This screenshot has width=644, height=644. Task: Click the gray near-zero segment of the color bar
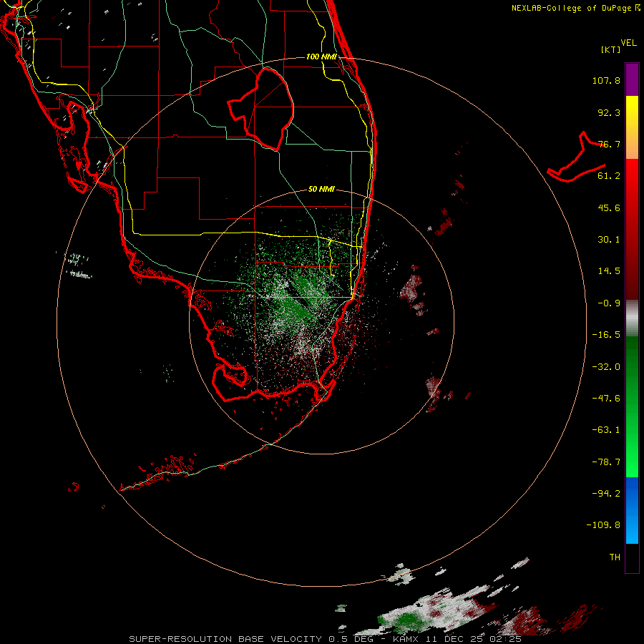tap(632, 318)
